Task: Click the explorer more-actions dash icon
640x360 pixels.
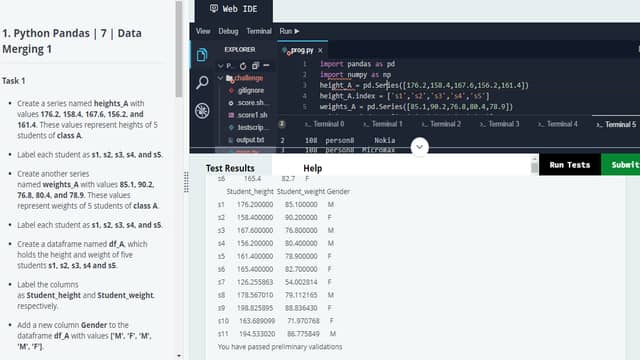Action: (x=267, y=65)
